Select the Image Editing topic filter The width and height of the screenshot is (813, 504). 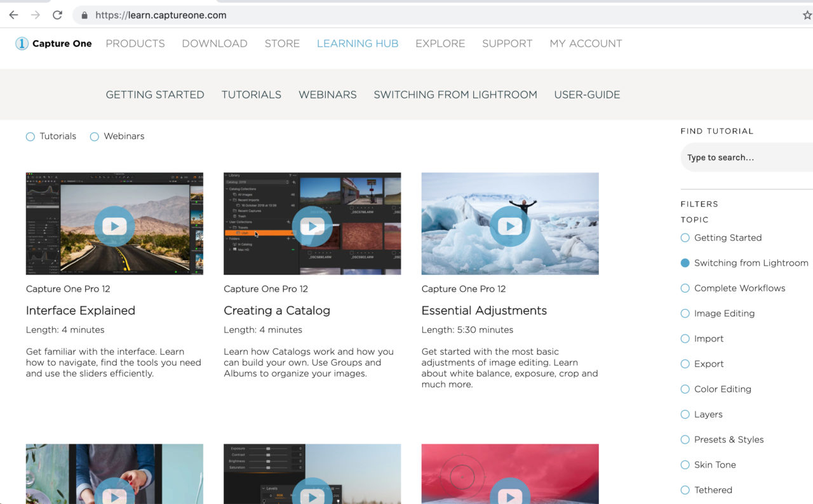pyautogui.click(x=685, y=314)
